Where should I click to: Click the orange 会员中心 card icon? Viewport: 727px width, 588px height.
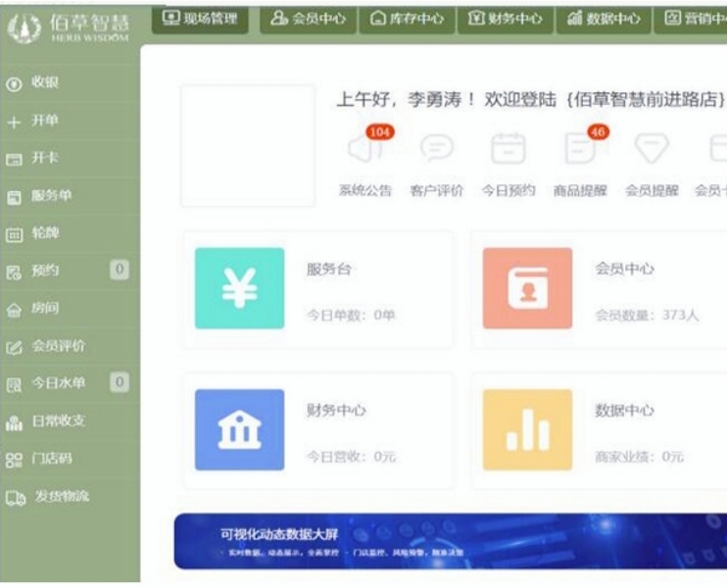click(527, 288)
